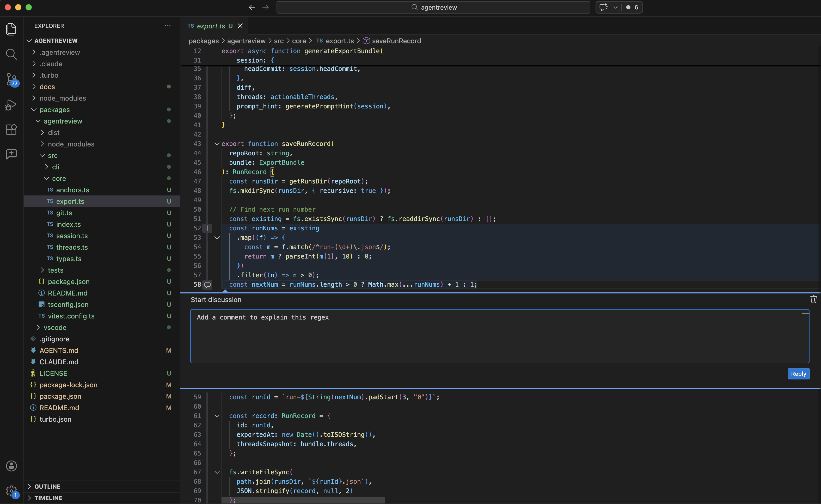The height and width of the screenshot is (504, 821).
Task: Delete the discussion using the trash icon
Action: pyautogui.click(x=813, y=299)
